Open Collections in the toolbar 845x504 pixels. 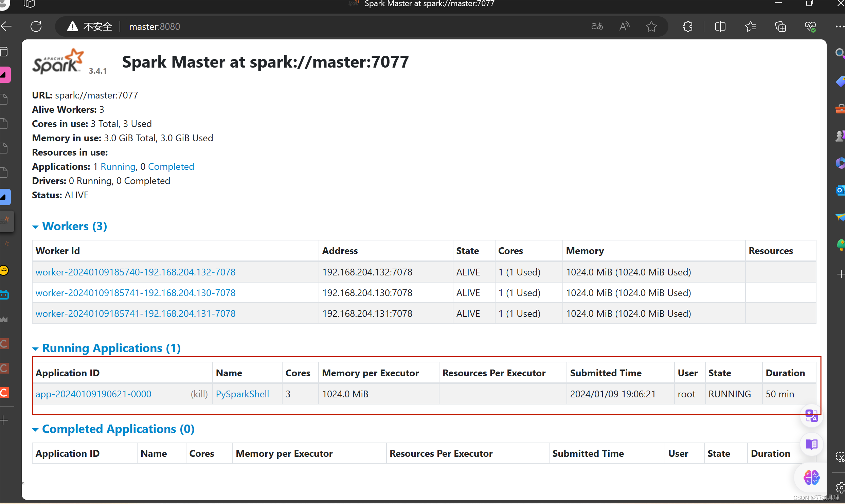(x=780, y=26)
